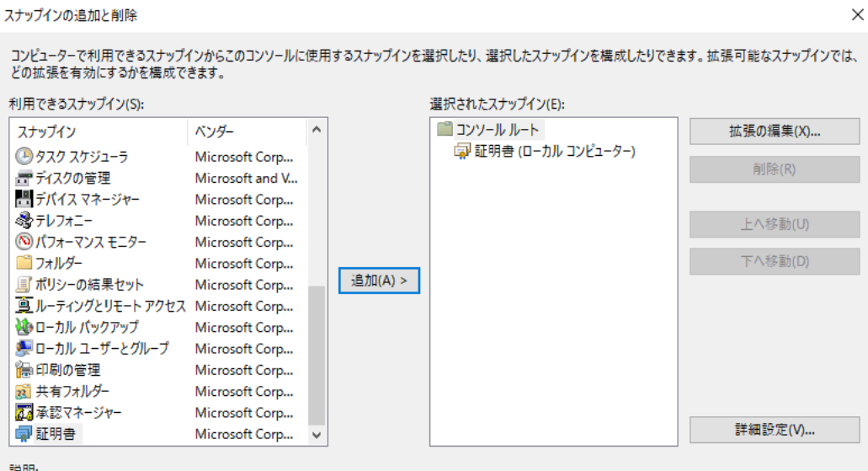Choose the テレフォニー snap-in icon
Screen dimensions: 868x471
[x=24, y=221]
